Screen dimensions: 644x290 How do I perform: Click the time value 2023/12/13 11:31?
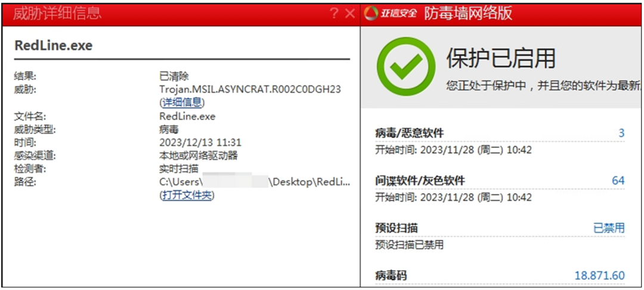200,143
